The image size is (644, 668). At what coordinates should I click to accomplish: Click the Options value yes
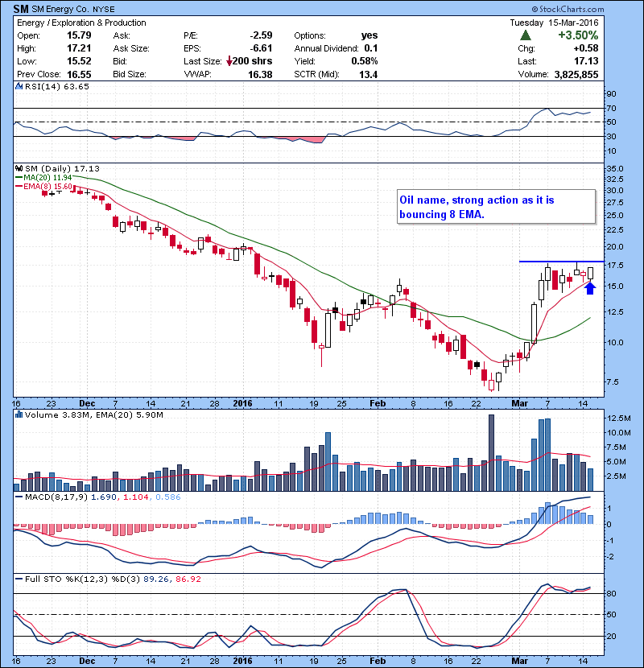click(369, 35)
